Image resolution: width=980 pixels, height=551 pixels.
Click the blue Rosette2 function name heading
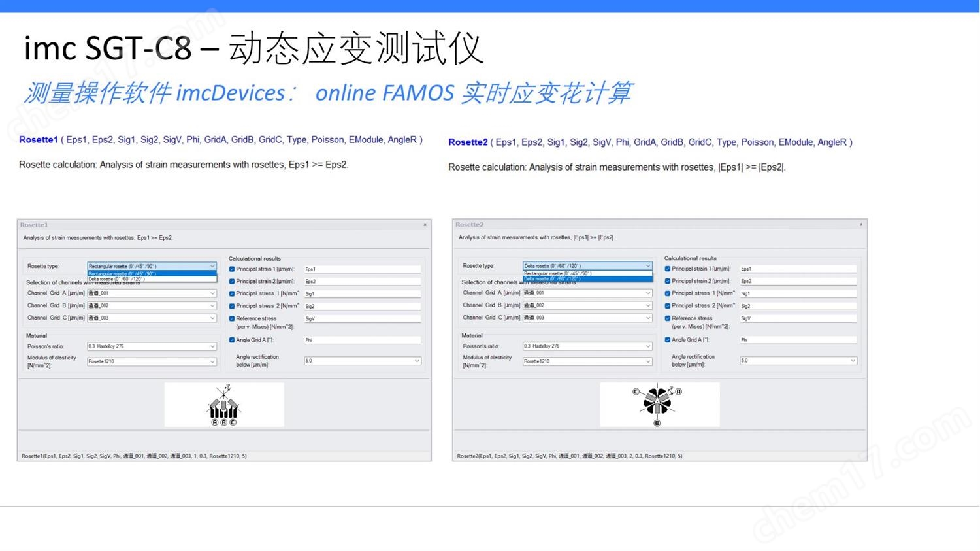[x=468, y=142]
